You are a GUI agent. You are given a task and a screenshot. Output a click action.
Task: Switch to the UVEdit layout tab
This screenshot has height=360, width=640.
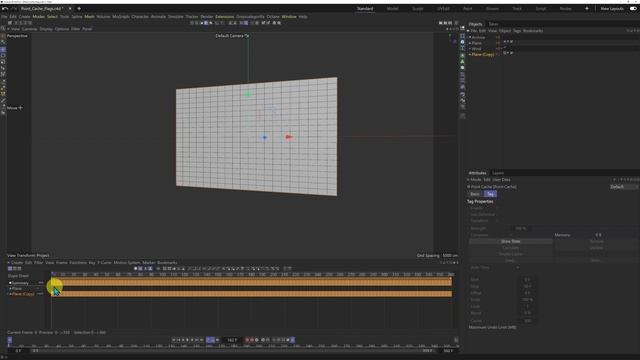click(443, 9)
